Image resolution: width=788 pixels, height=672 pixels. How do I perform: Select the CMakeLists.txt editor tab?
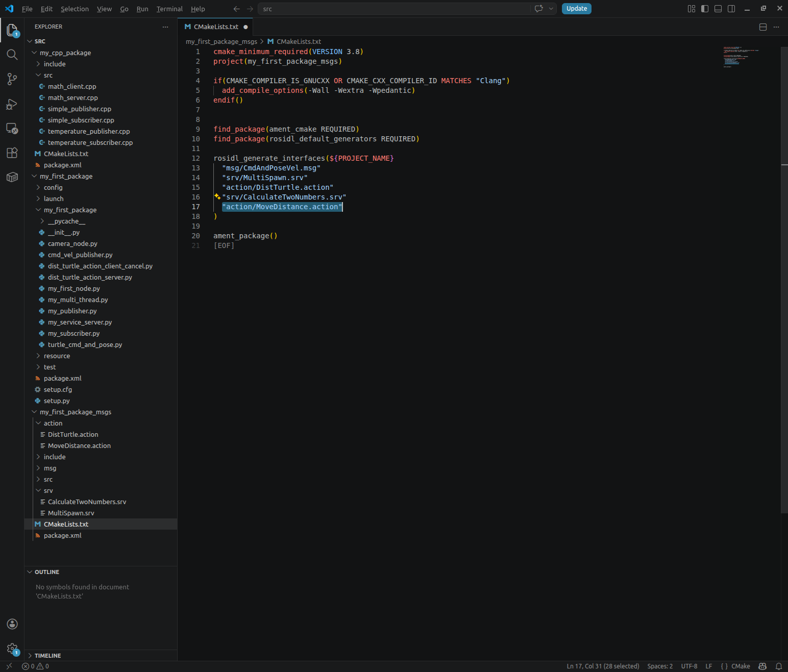[x=215, y=27]
